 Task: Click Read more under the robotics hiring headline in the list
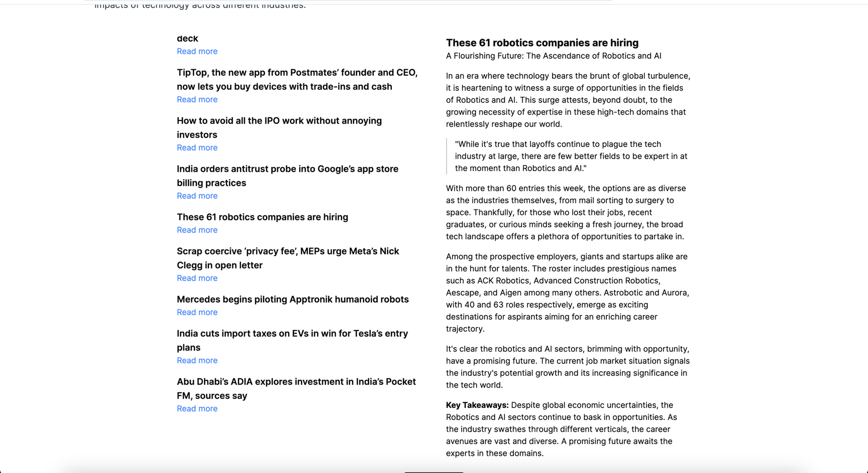pos(197,230)
